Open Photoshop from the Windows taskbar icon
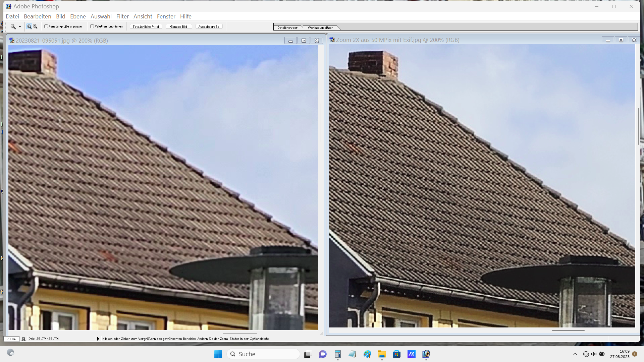This screenshot has height=362, width=644. pos(426,354)
